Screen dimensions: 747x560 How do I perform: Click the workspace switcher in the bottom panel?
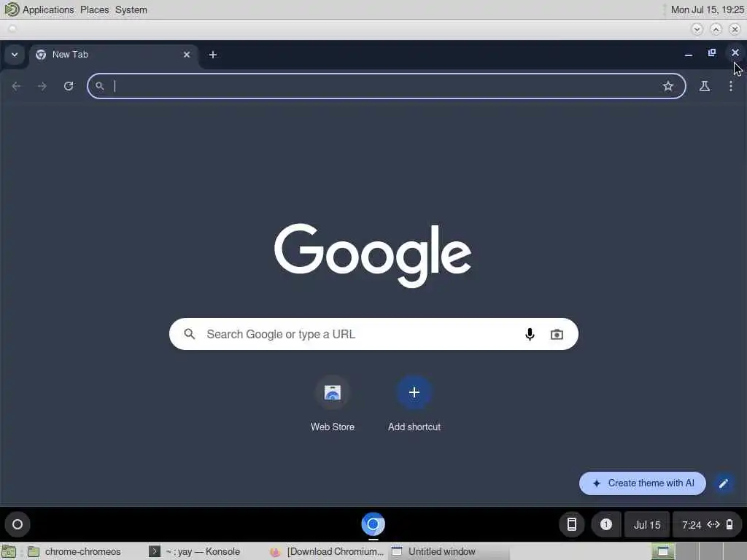tap(698, 551)
